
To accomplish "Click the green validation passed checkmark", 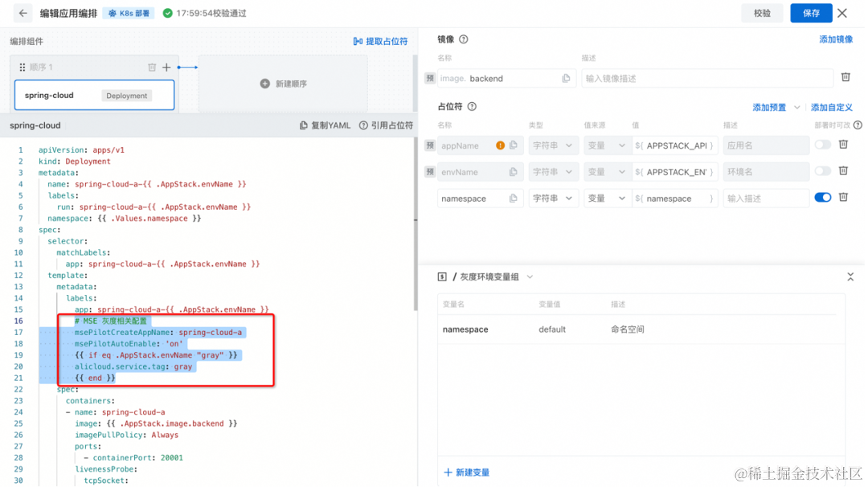I will (168, 14).
